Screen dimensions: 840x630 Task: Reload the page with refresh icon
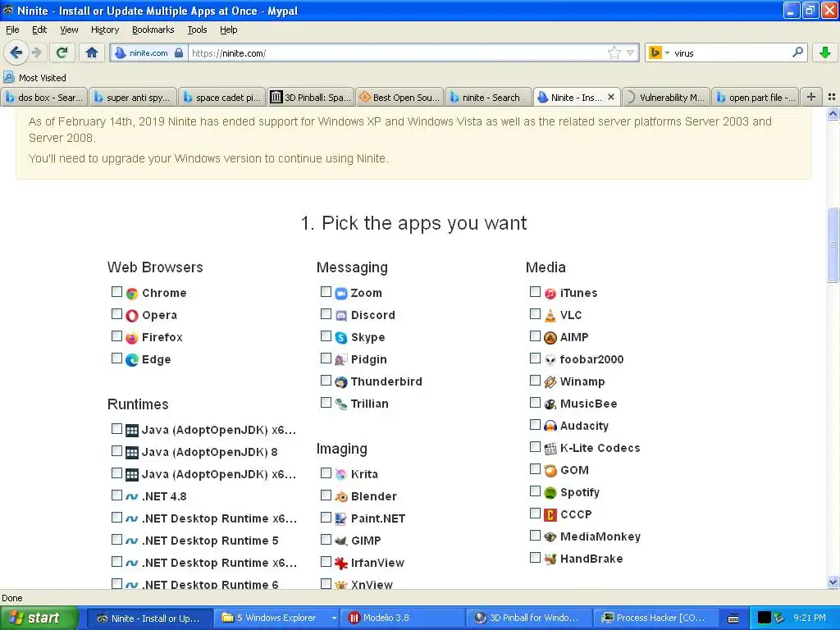62,52
